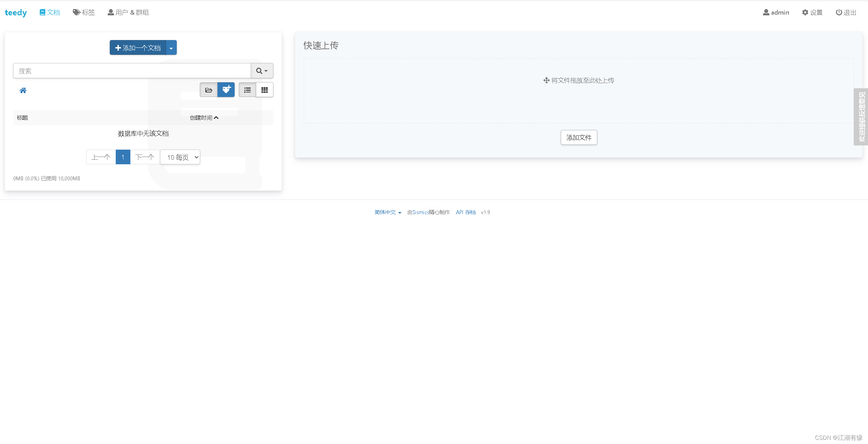Image resolution: width=868 pixels, height=444 pixels.
Task: Click the 添加文件 upload button
Action: tap(579, 137)
